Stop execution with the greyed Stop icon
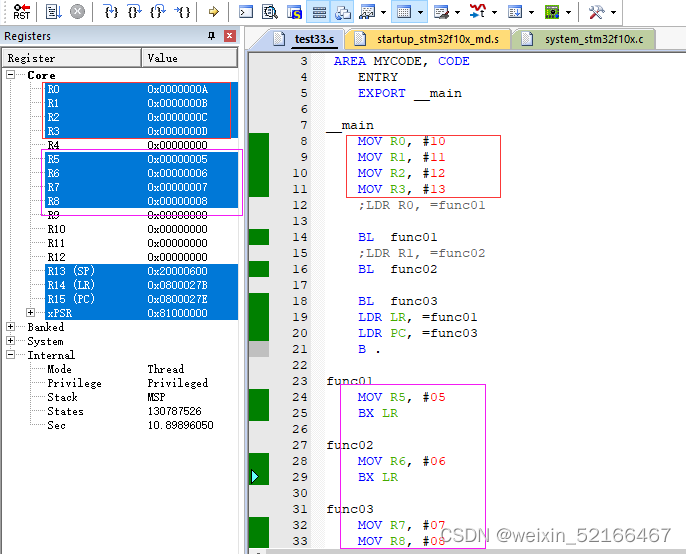686x554 pixels. (77, 12)
